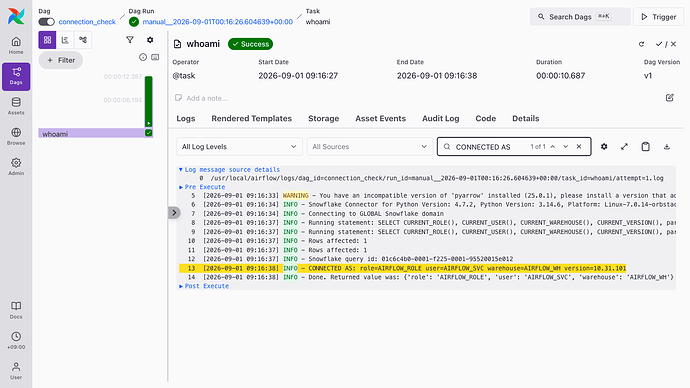Open log settings gear
The width and height of the screenshot is (690, 388).
604,146
